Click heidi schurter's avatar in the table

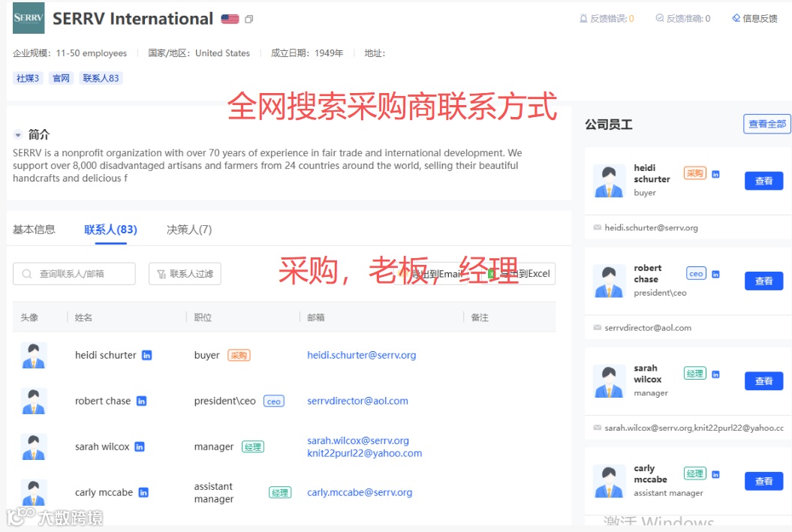pos(34,356)
